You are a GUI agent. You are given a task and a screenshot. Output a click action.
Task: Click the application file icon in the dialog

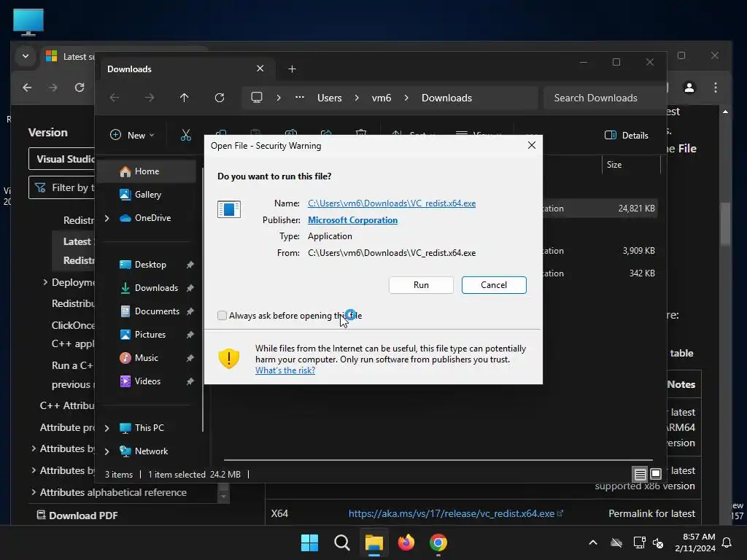228,209
